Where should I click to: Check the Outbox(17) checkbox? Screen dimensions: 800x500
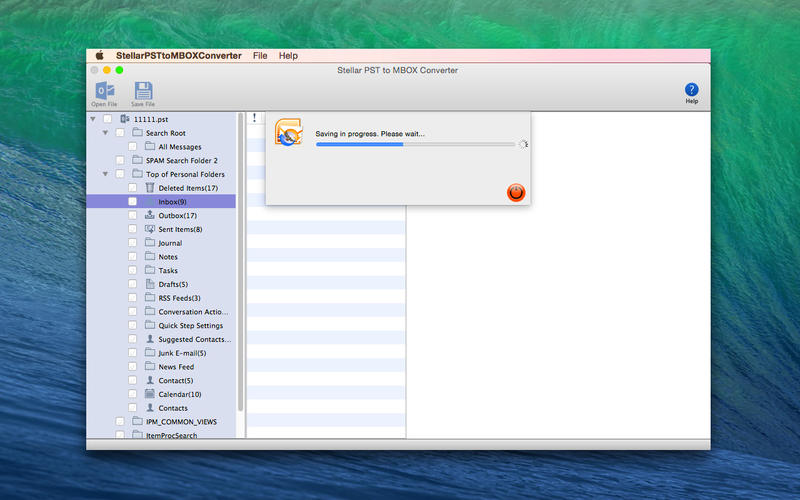tap(133, 215)
